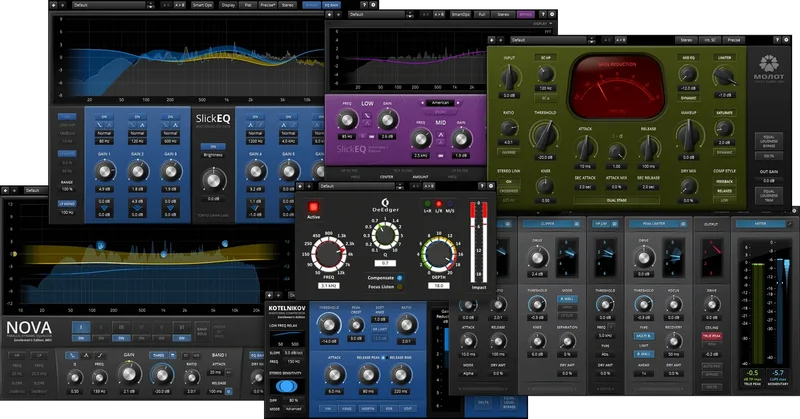Open the help icon in the Molot window
The image size is (800, 419).
[x=778, y=40]
